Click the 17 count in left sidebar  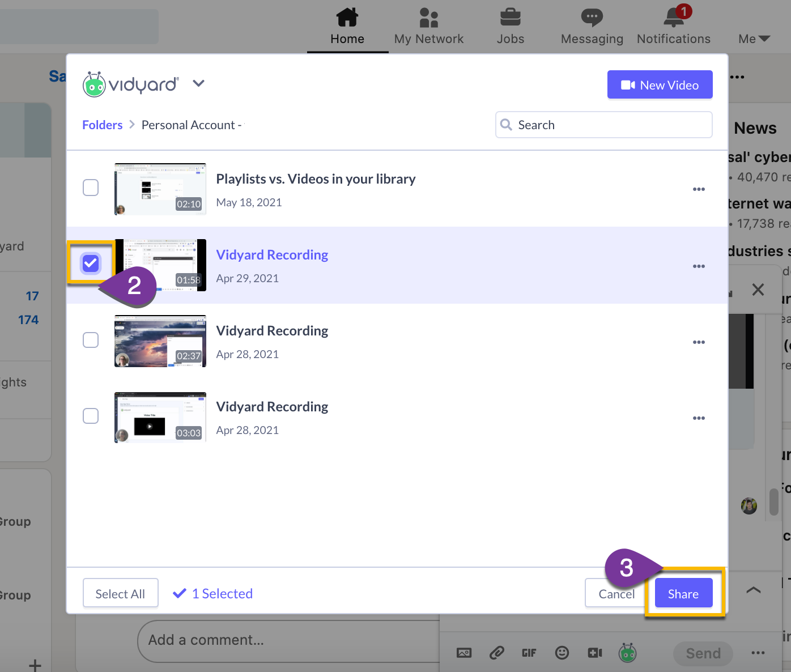click(x=32, y=296)
